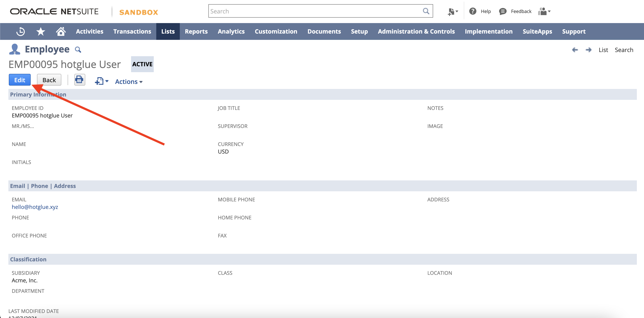Open the Transactions menu
Image resolution: width=644 pixels, height=318 pixels.
(132, 31)
